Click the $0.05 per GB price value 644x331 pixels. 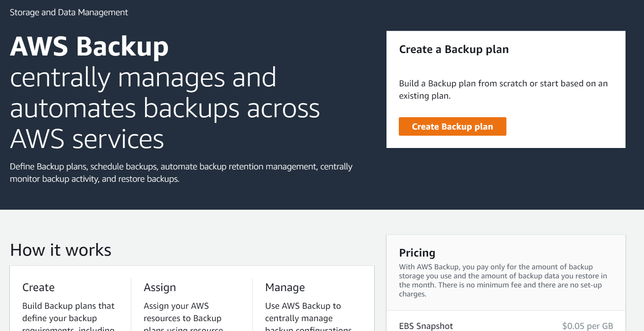[587, 326]
